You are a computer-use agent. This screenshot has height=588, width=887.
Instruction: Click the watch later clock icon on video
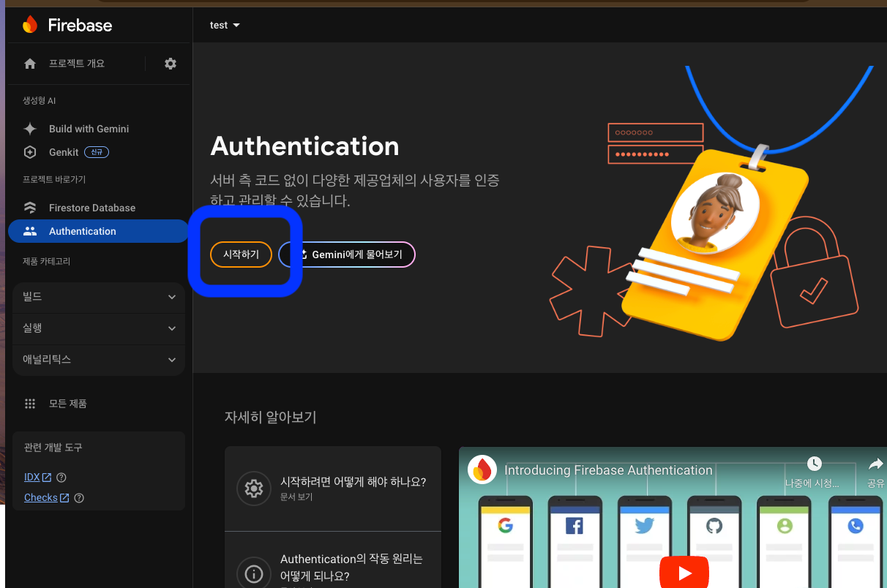(x=814, y=464)
